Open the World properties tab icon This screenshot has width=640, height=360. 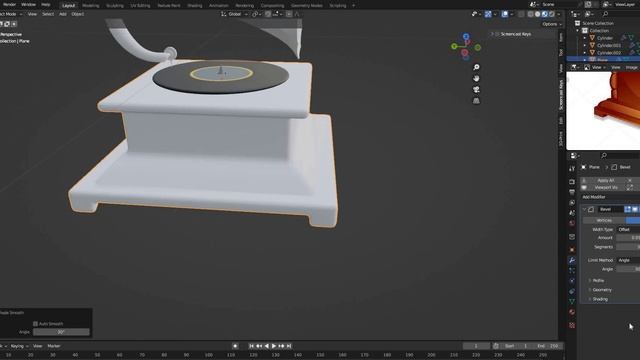click(572, 223)
